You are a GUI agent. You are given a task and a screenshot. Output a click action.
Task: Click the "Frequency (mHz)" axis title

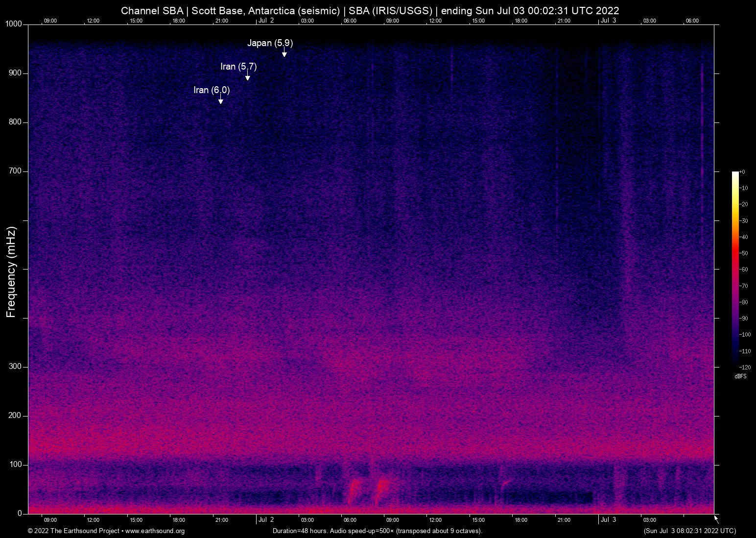pyautogui.click(x=11, y=272)
